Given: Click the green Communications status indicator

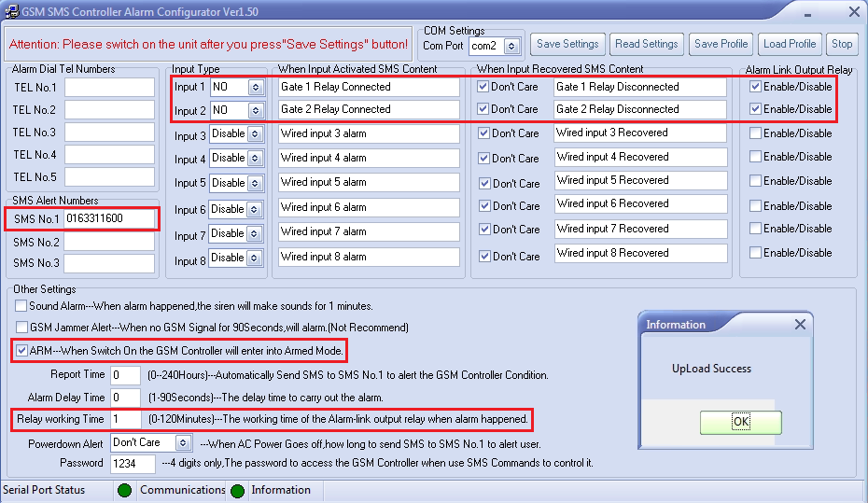Looking at the screenshot, I should 124,491.
